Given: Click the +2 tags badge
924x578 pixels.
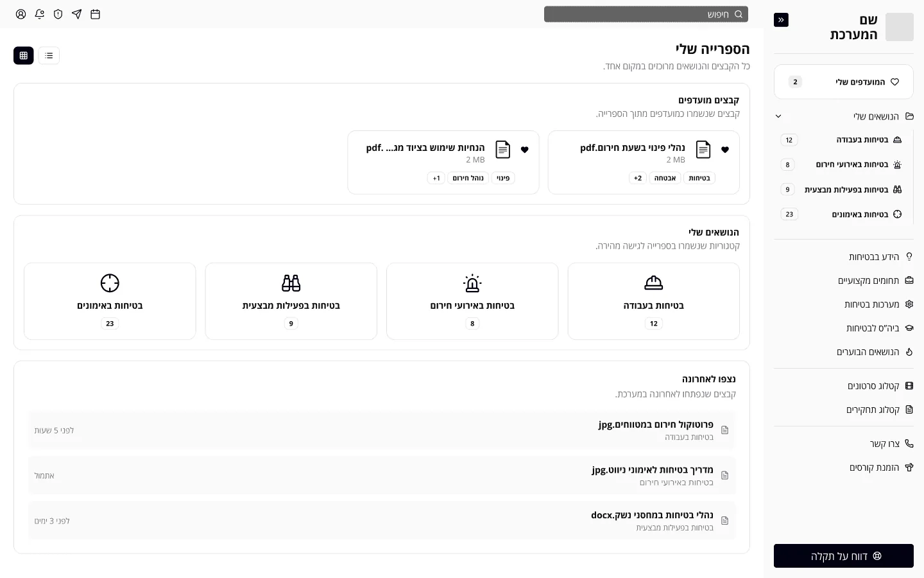Looking at the screenshot, I should tap(638, 178).
